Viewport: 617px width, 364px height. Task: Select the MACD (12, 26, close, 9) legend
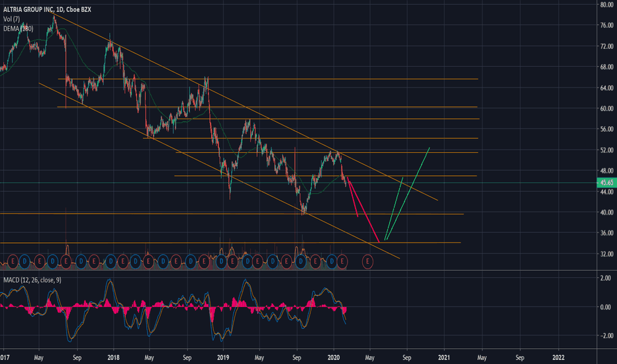point(32,280)
